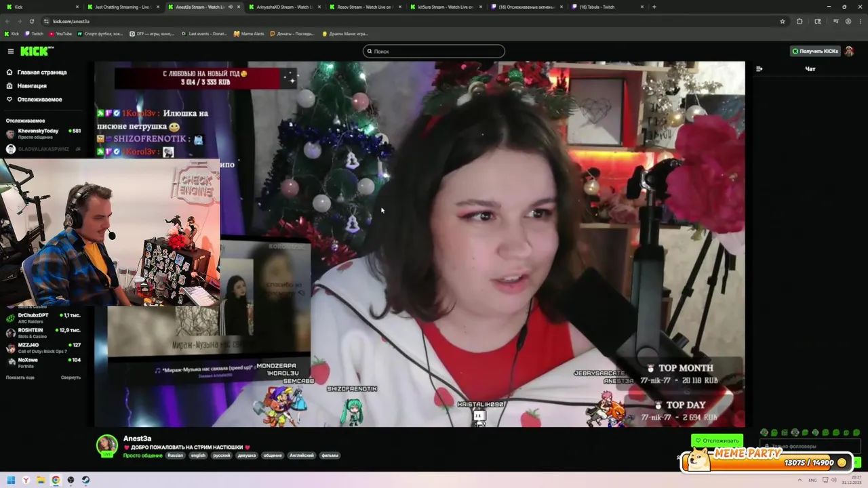Open a new browser tab
This screenshot has height=488, width=868.
pyautogui.click(x=654, y=7)
